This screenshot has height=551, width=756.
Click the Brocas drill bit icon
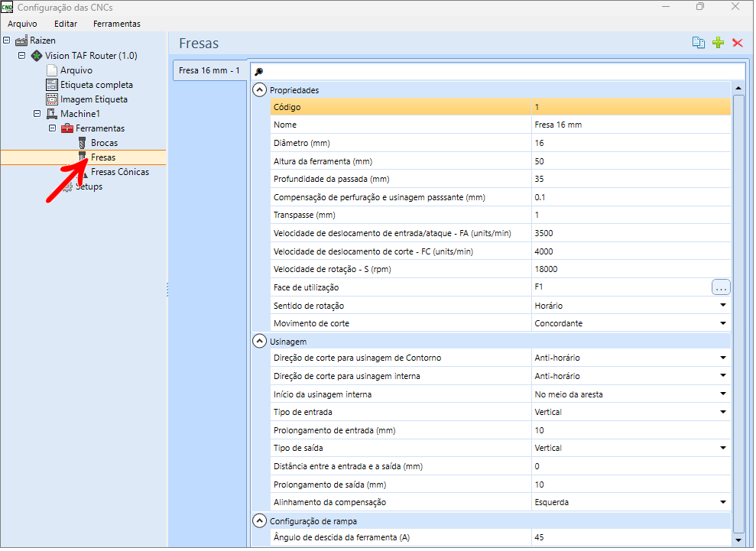coord(82,143)
